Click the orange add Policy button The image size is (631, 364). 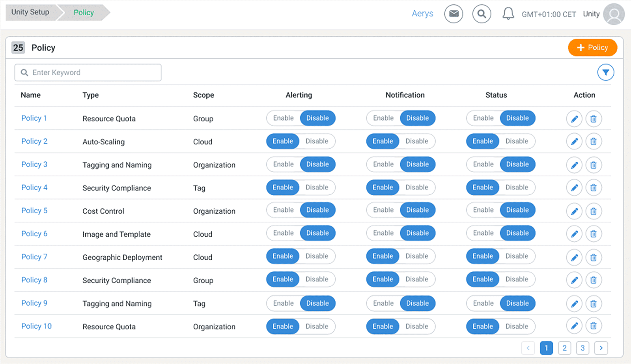[592, 48]
